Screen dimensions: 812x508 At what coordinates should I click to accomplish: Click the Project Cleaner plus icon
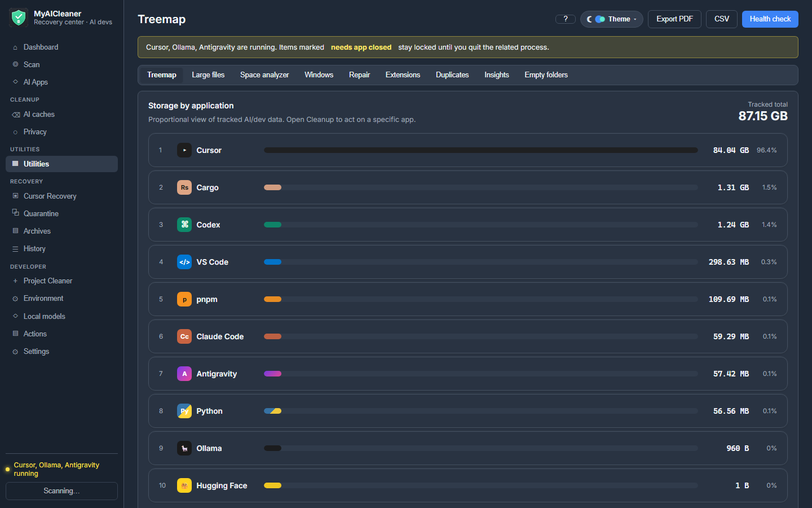coord(15,281)
